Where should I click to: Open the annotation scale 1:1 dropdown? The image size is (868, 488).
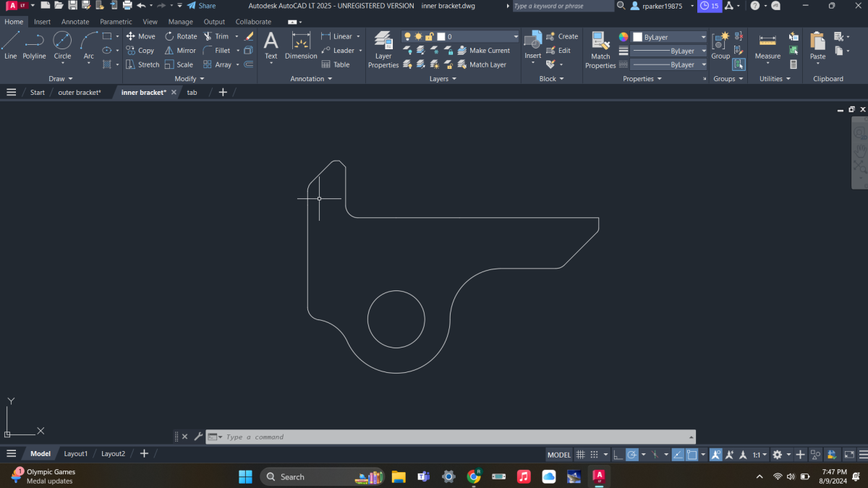pyautogui.click(x=759, y=455)
